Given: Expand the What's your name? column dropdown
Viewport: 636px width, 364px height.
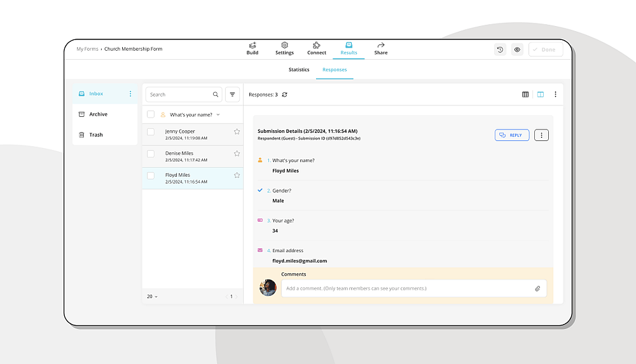Looking at the screenshot, I should (218, 115).
